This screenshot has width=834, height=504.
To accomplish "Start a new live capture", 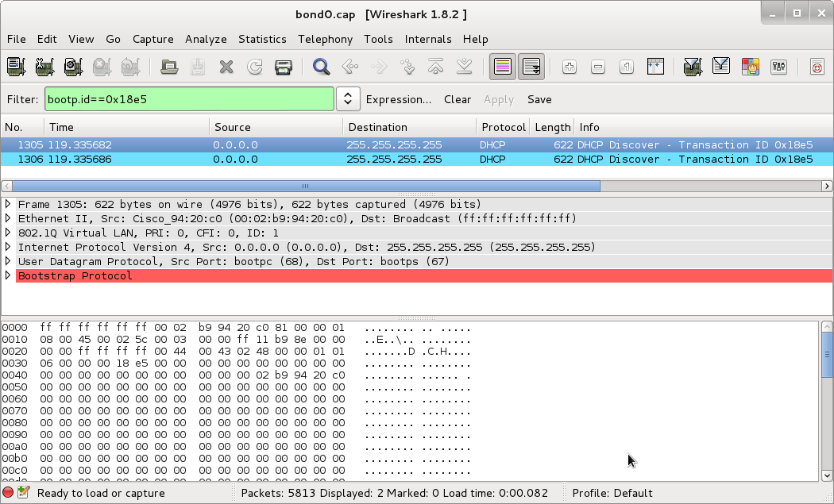I will (73, 67).
